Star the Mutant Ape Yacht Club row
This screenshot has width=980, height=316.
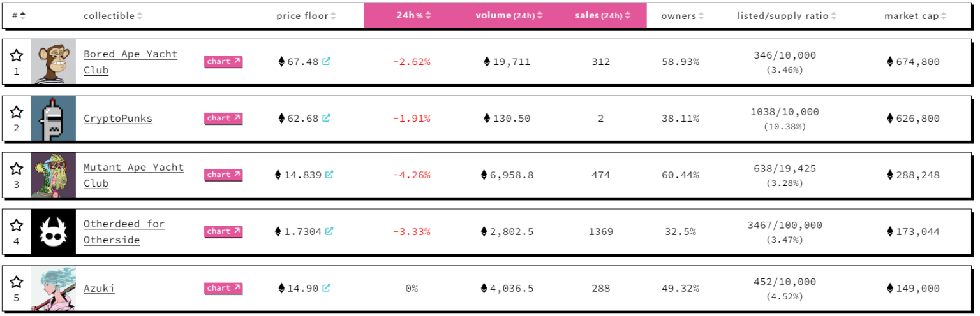17,169
